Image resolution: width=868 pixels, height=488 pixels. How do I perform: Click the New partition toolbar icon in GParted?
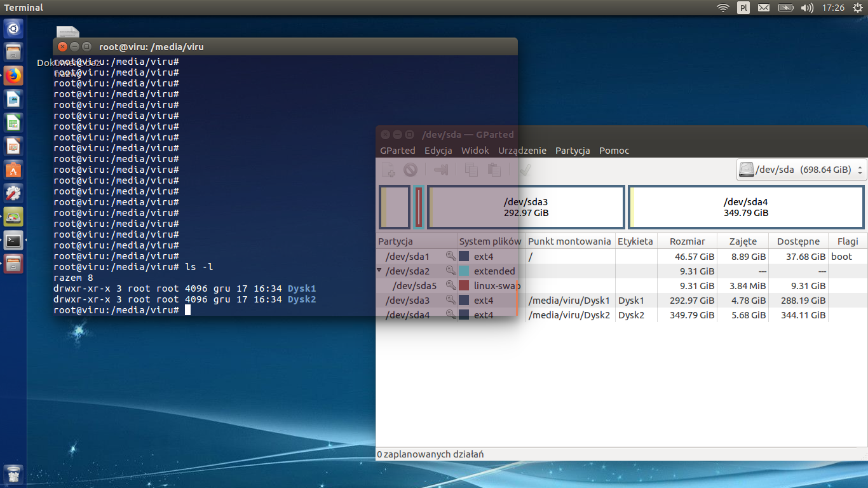coord(388,170)
